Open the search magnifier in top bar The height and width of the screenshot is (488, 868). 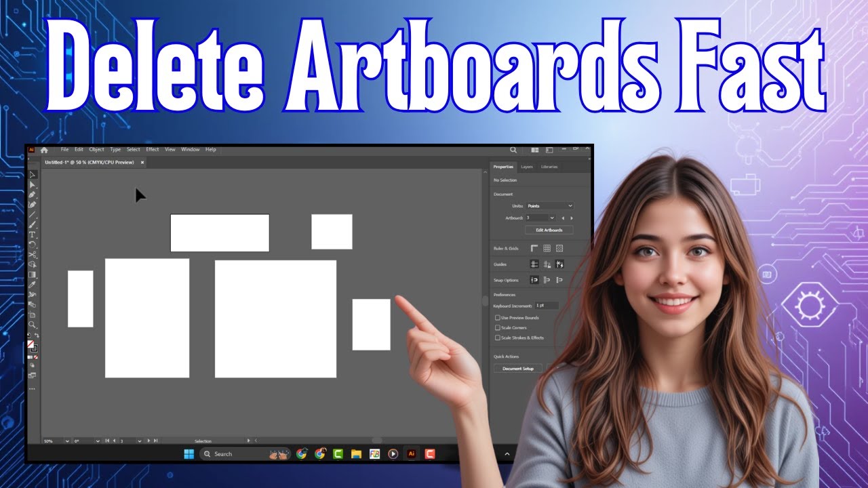(x=513, y=150)
